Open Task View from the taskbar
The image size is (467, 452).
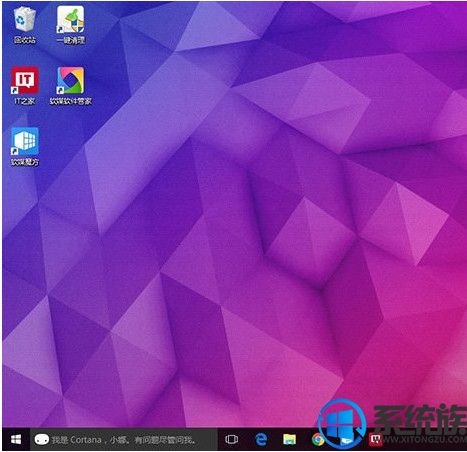coord(231,439)
